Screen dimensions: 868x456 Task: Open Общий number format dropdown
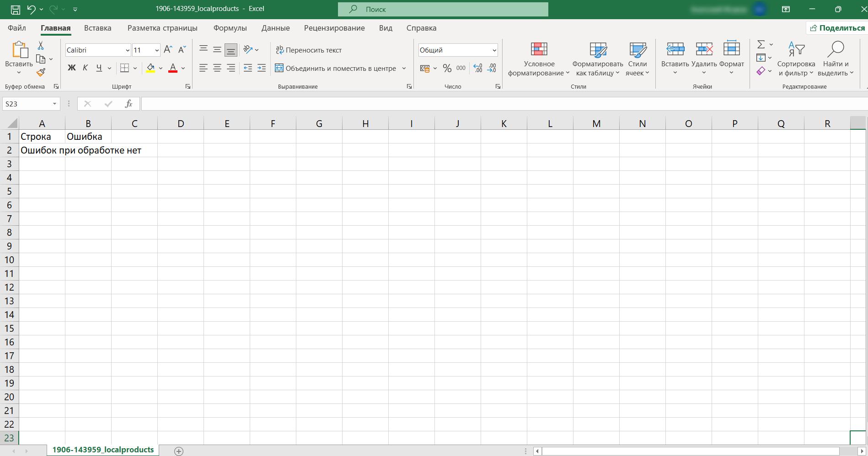coord(494,50)
